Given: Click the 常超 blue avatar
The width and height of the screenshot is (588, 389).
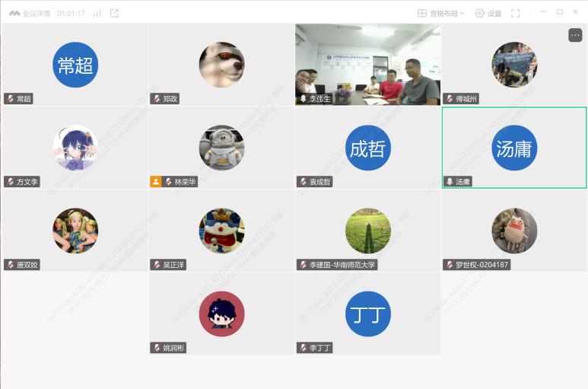Looking at the screenshot, I should pos(75,65).
